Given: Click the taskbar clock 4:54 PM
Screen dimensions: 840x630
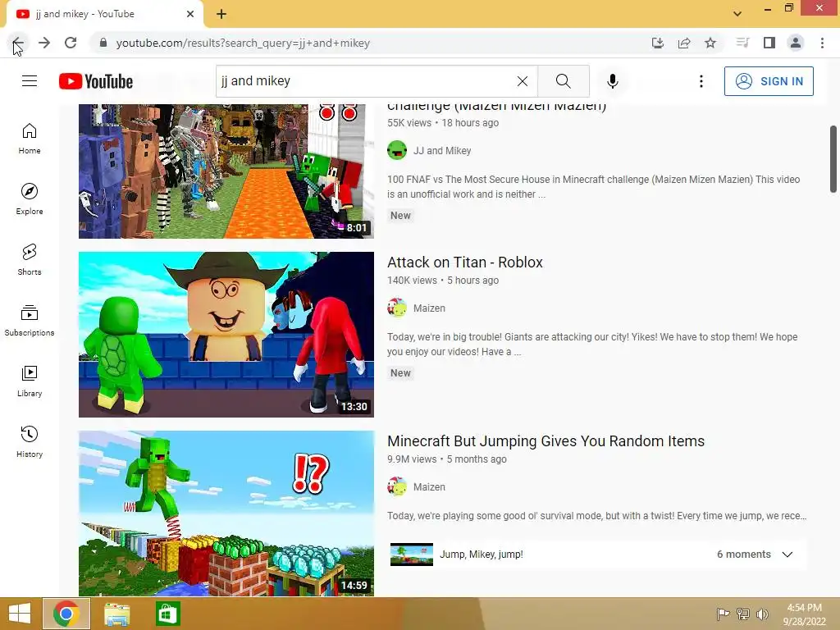Looking at the screenshot, I should click(804, 608).
